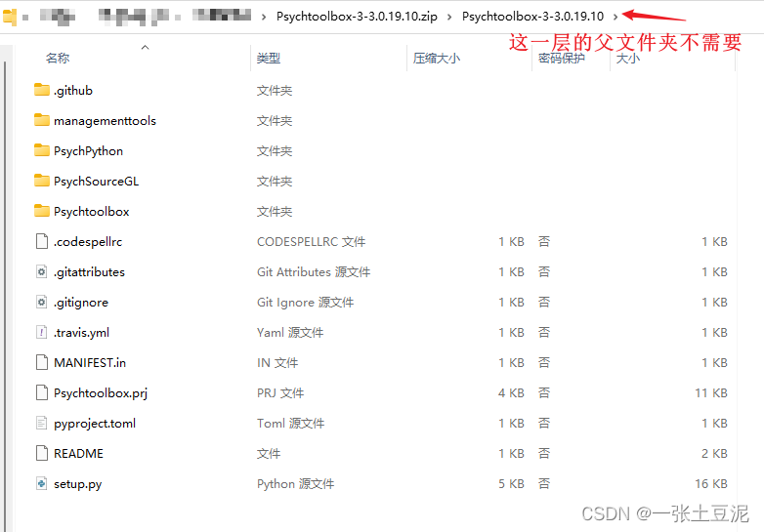This screenshot has width=764, height=532.
Task: Sort by the 名称 column header
Action: [58, 59]
